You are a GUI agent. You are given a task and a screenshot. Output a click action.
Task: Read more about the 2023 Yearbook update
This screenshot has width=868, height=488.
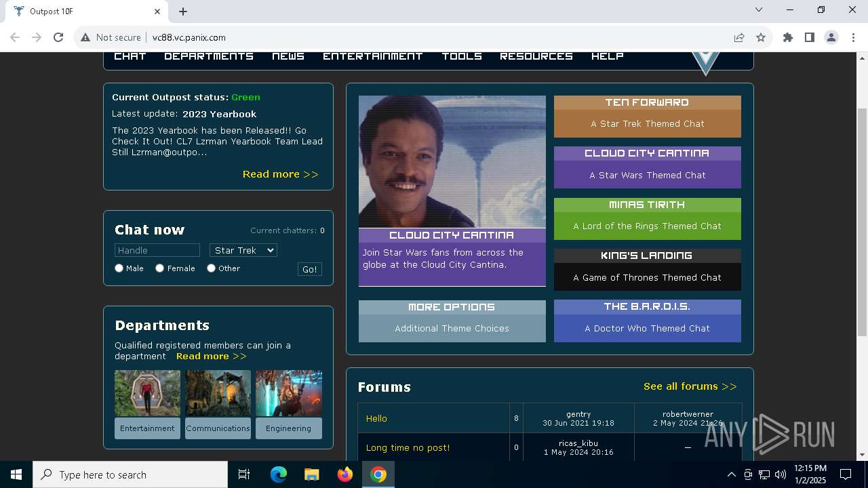coord(281,174)
